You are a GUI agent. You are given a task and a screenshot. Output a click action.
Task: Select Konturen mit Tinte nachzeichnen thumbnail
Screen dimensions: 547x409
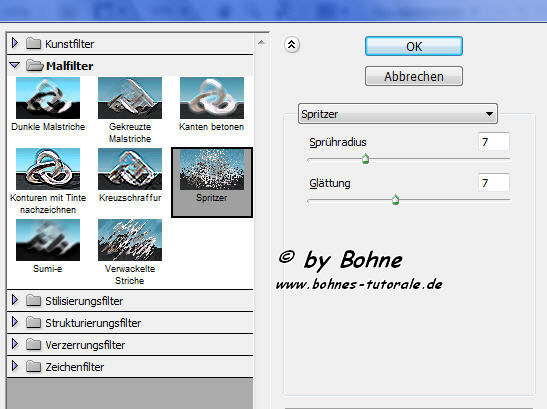point(48,169)
